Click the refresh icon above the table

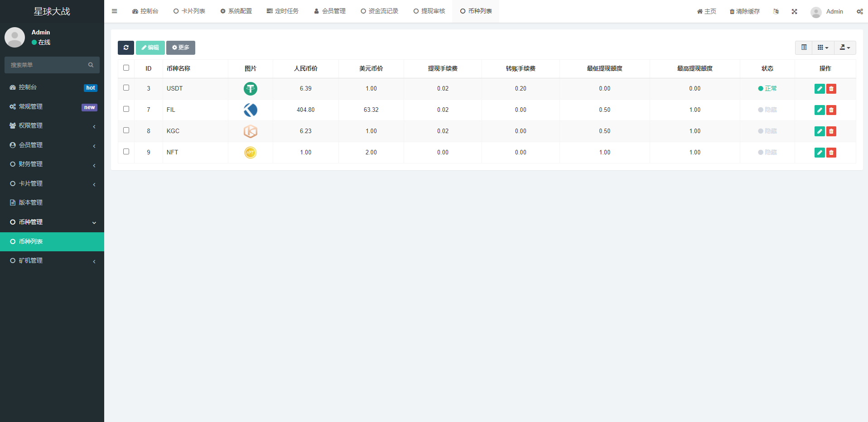[126, 48]
